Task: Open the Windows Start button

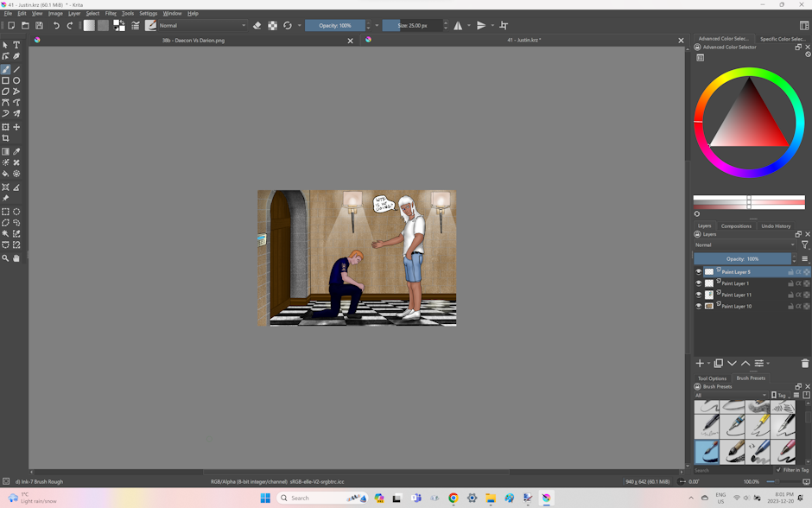Action: point(265,498)
